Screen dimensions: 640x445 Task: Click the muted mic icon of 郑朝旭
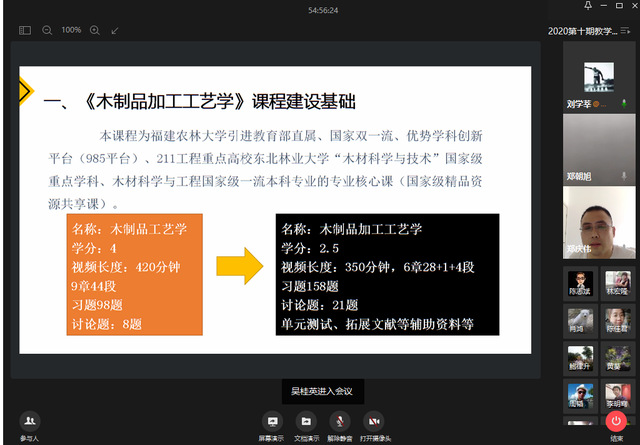[x=624, y=176]
